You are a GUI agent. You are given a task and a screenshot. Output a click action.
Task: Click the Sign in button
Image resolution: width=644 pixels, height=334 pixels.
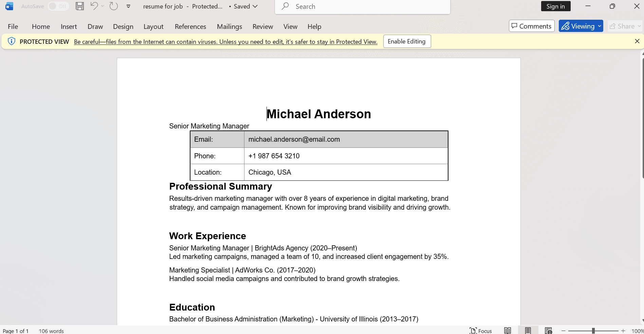pyautogui.click(x=555, y=6)
